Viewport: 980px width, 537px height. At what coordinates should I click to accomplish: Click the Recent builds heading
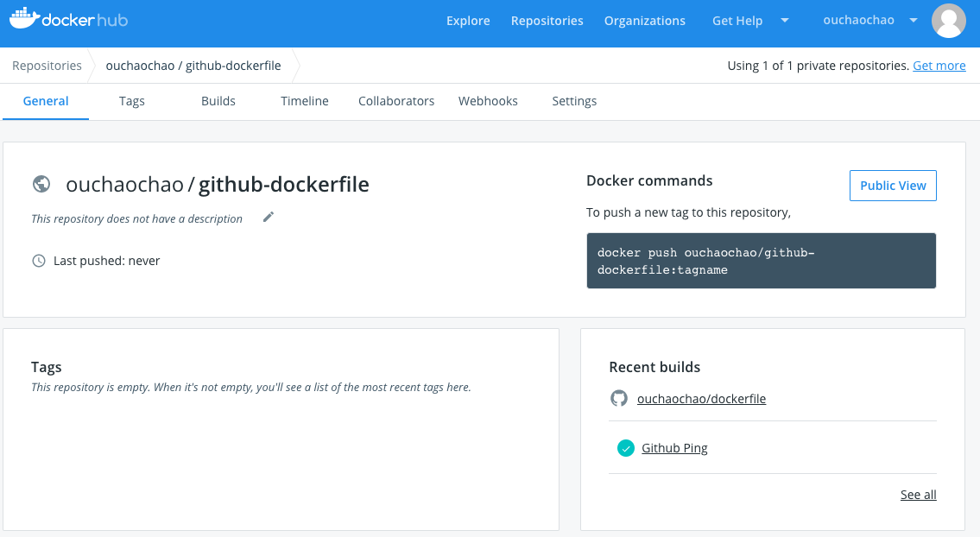tap(654, 367)
